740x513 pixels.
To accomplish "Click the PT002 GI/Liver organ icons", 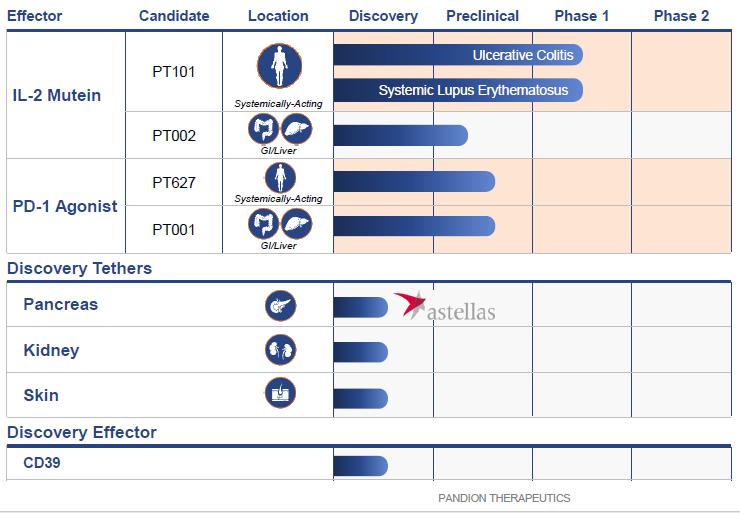I will pos(279,130).
